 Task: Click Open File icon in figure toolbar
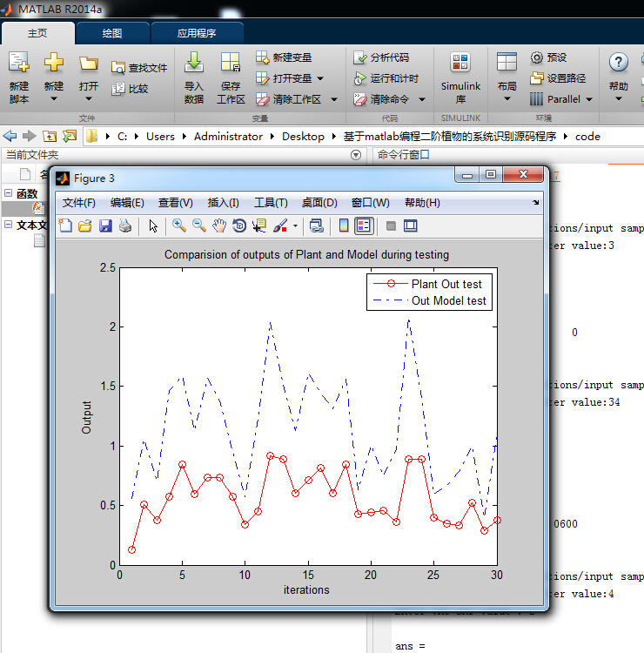tap(85, 226)
